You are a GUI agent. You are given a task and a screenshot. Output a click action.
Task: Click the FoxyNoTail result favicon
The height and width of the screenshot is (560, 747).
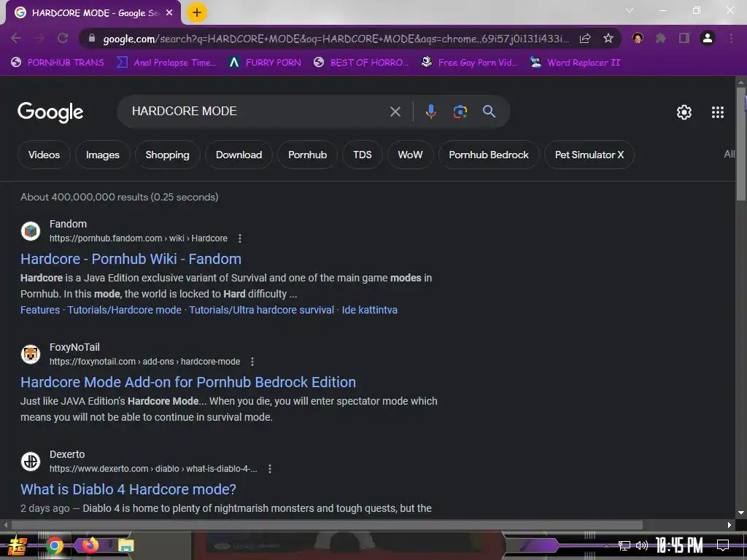coord(31,354)
